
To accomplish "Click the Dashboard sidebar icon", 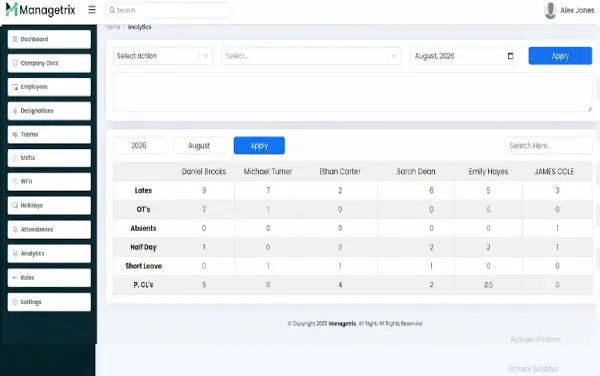I will click(15, 39).
